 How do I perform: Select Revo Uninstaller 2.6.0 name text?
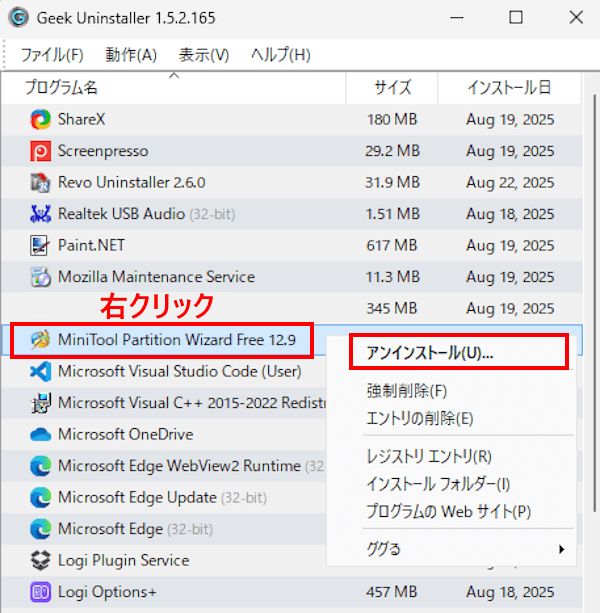132,183
